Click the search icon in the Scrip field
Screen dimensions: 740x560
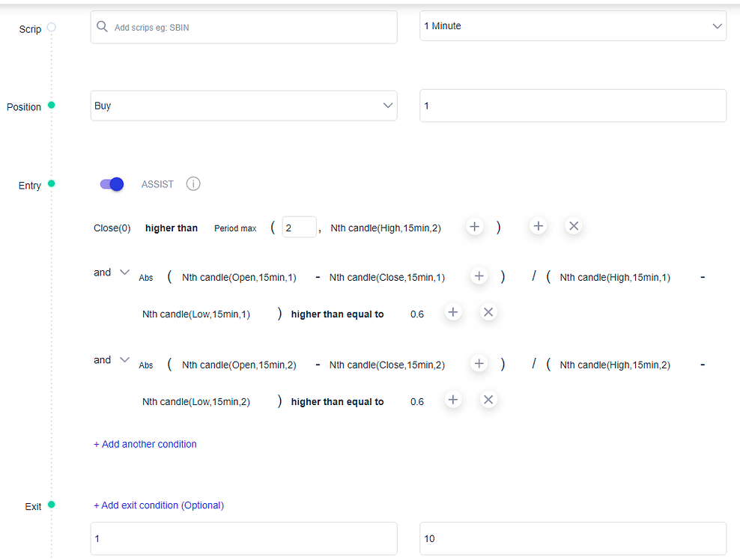pos(101,26)
